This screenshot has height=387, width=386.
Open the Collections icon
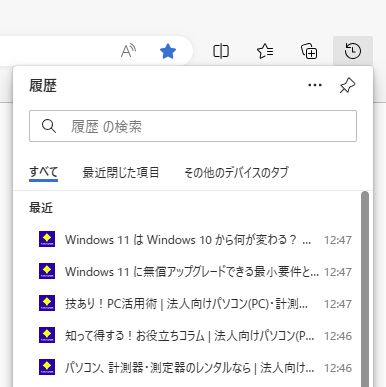coord(309,51)
